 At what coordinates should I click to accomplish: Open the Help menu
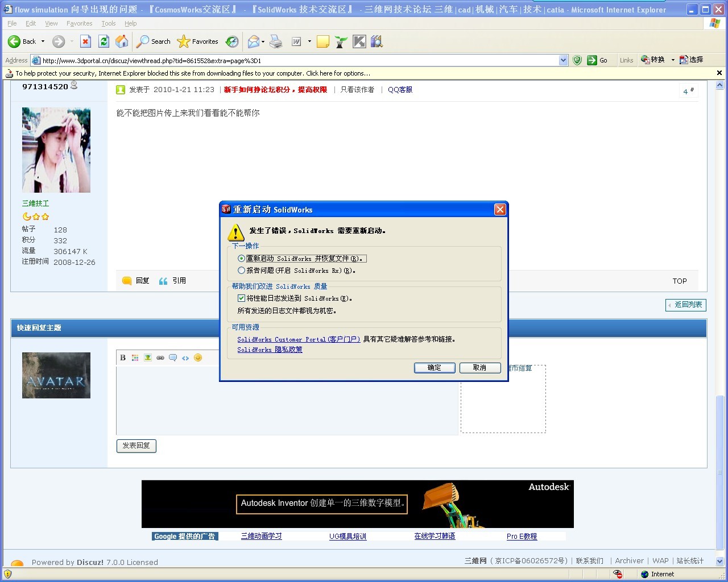point(131,23)
